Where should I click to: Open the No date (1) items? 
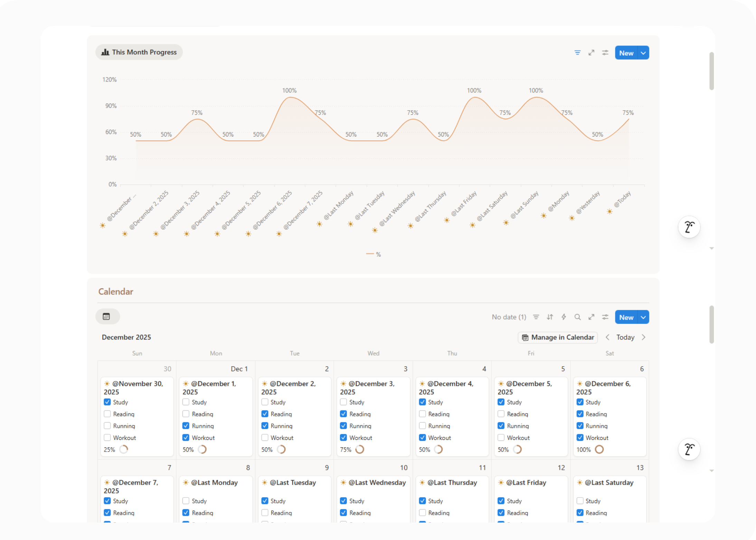click(x=509, y=317)
